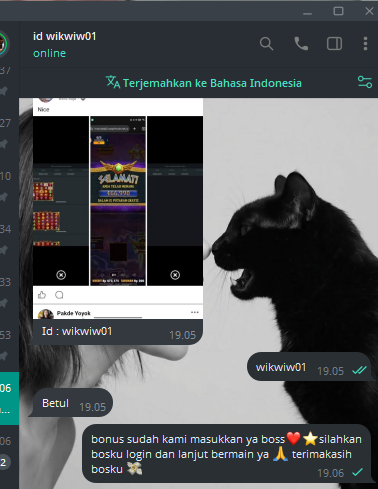Toggle the right sidebar panel icon
378x489 pixels.
334,44
